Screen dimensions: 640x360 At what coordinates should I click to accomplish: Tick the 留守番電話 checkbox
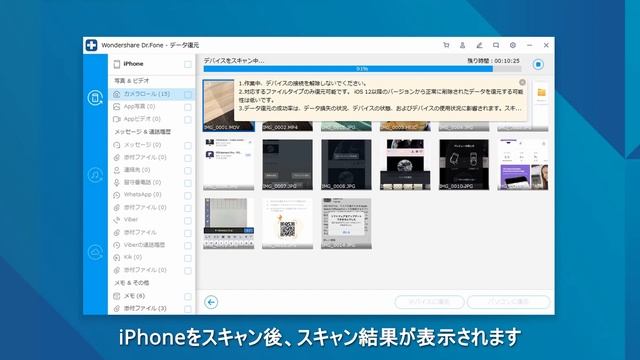188,183
